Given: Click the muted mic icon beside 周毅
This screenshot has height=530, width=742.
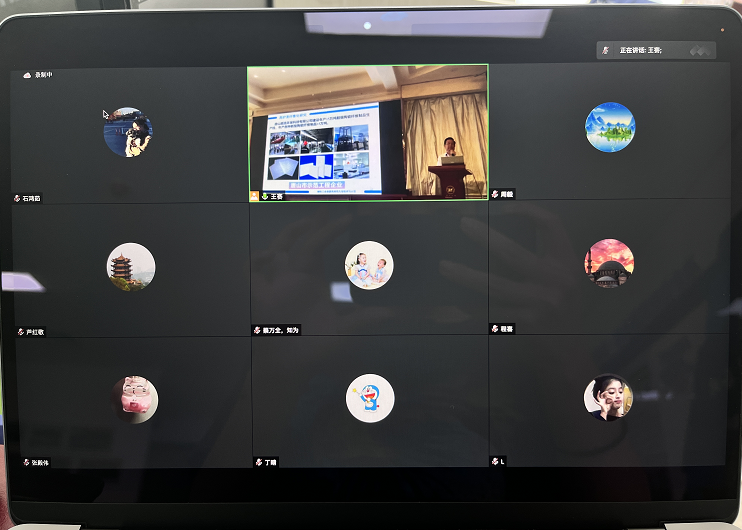Looking at the screenshot, I should (x=495, y=194).
